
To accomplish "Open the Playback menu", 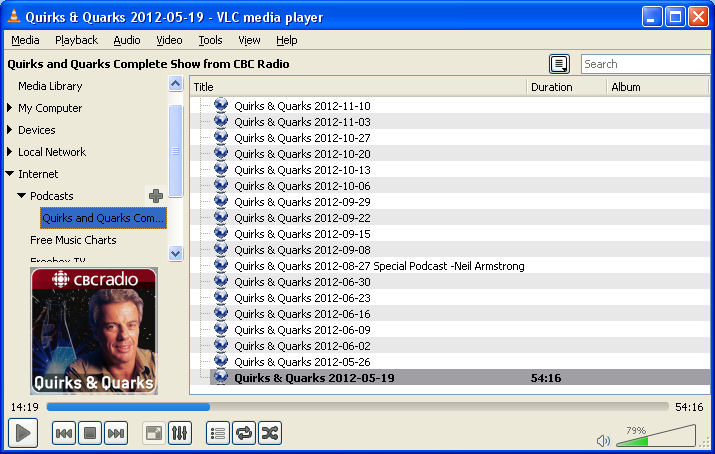I will 76,40.
